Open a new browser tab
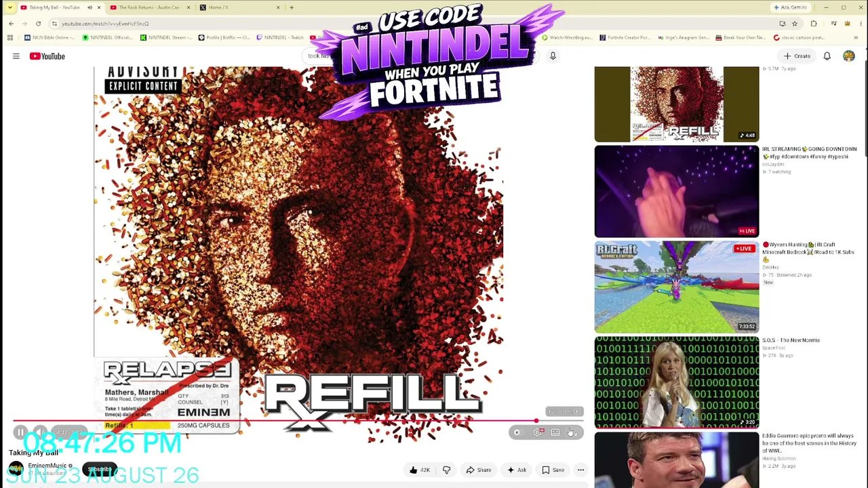The height and width of the screenshot is (488, 868). [292, 7]
